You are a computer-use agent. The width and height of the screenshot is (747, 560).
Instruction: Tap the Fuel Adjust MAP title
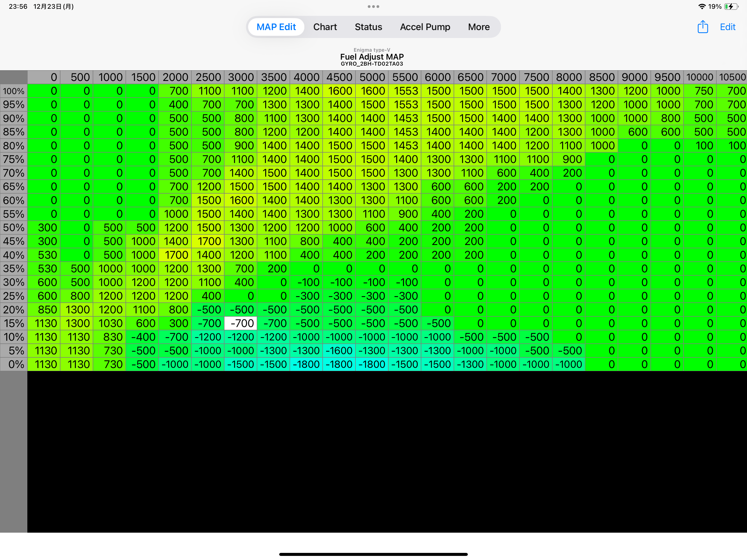pyautogui.click(x=372, y=57)
